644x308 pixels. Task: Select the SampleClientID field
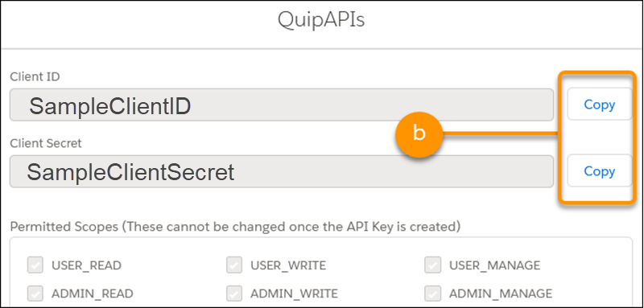(282, 105)
